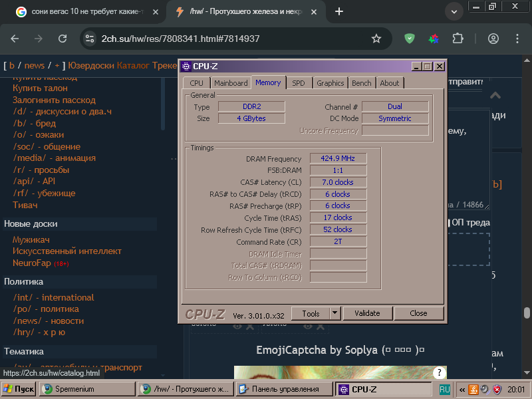The image size is (532, 399).
Task: Open the SPD tab in CPU-Z
Action: [299, 83]
